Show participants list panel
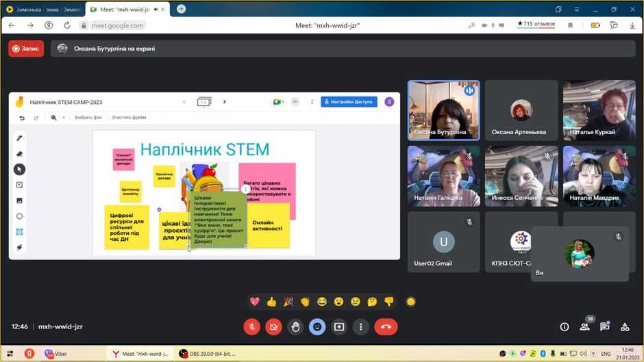 [584, 326]
